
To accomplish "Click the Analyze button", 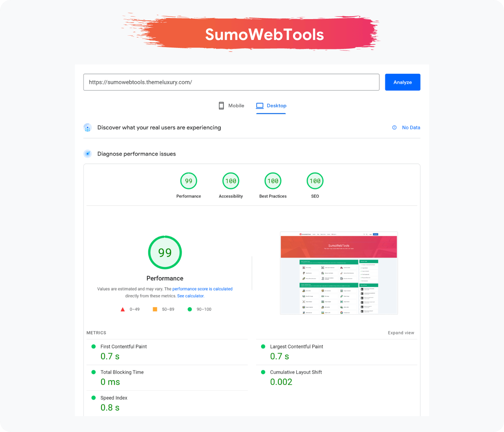I will pyautogui.click(x=402, y=82).
